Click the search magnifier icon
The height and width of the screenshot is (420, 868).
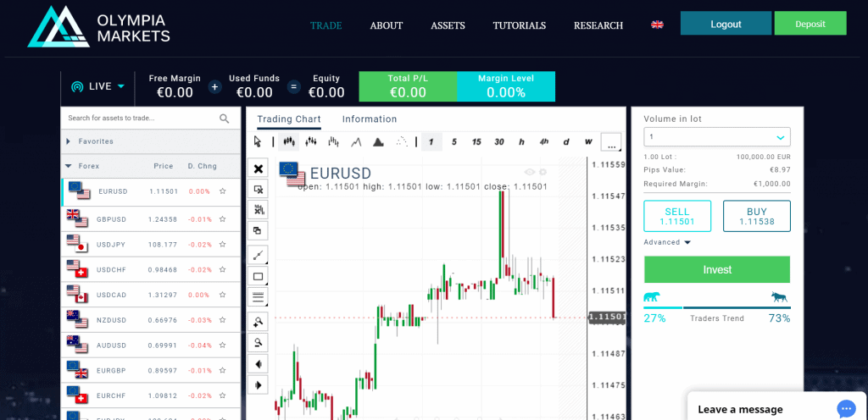coord(224,119)
